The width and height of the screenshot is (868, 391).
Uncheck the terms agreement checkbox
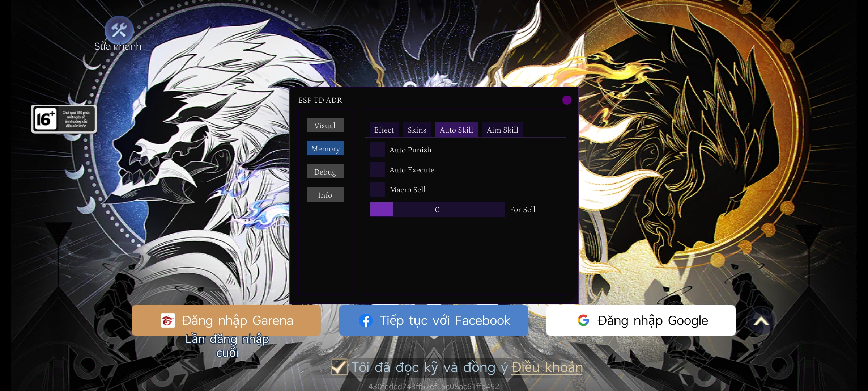(x=339, y=367)
